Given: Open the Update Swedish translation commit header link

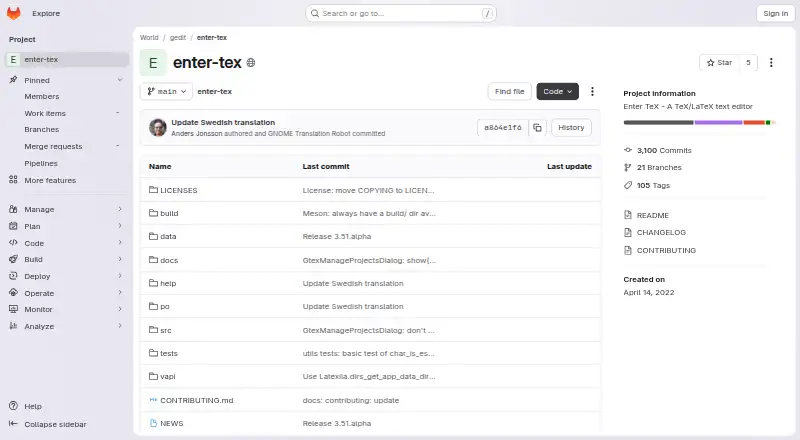Looking at the screenshot, I should 223,123.
